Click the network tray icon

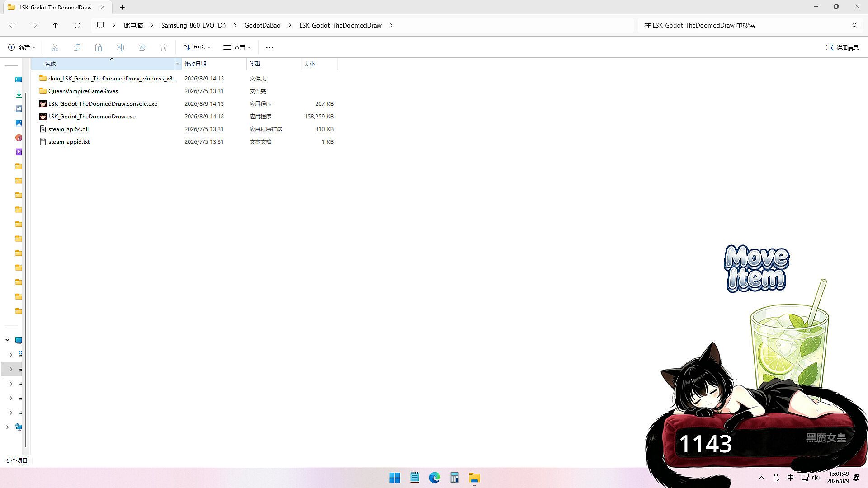pos(805,478)
